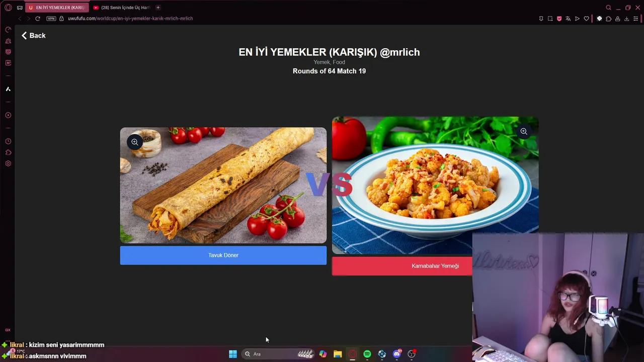Open the page translate icon
The height and width of the screenshot is (362, 644).
568,19
